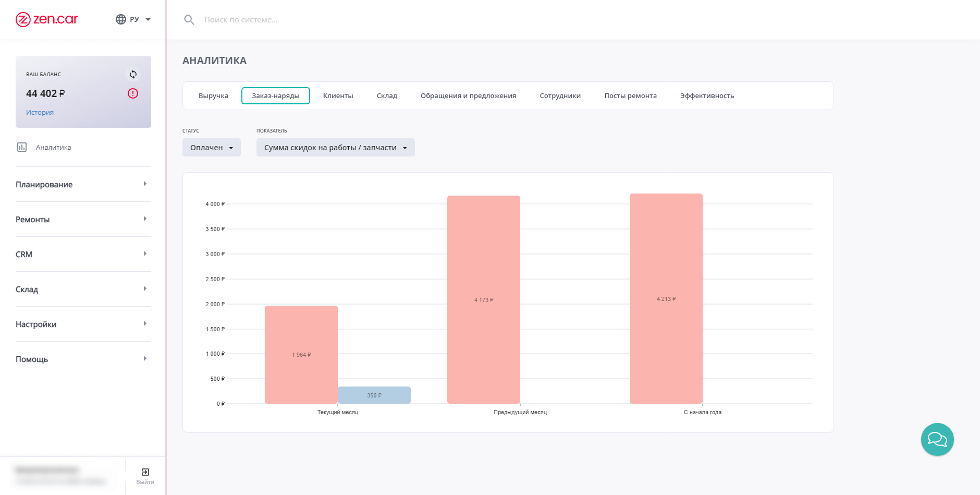Click the АНАЛИТИКА page heading
This screenshot has height=495, width=980.
(214, 61)
